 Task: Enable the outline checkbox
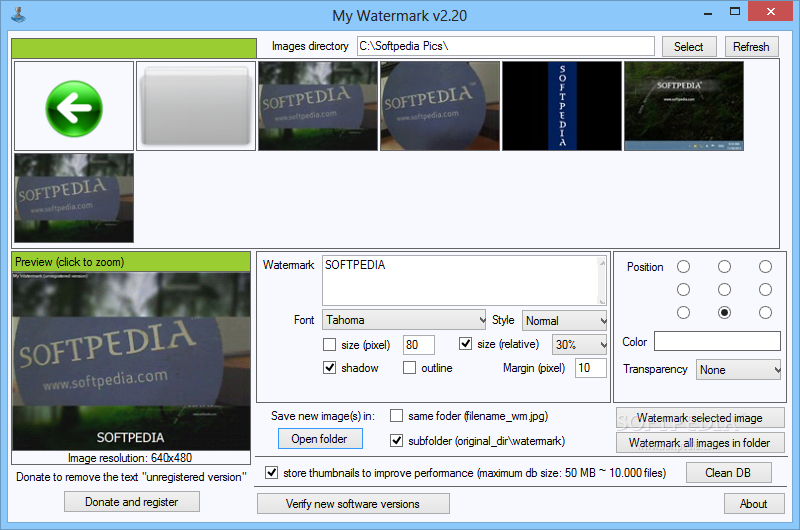(x=409, y=367)
